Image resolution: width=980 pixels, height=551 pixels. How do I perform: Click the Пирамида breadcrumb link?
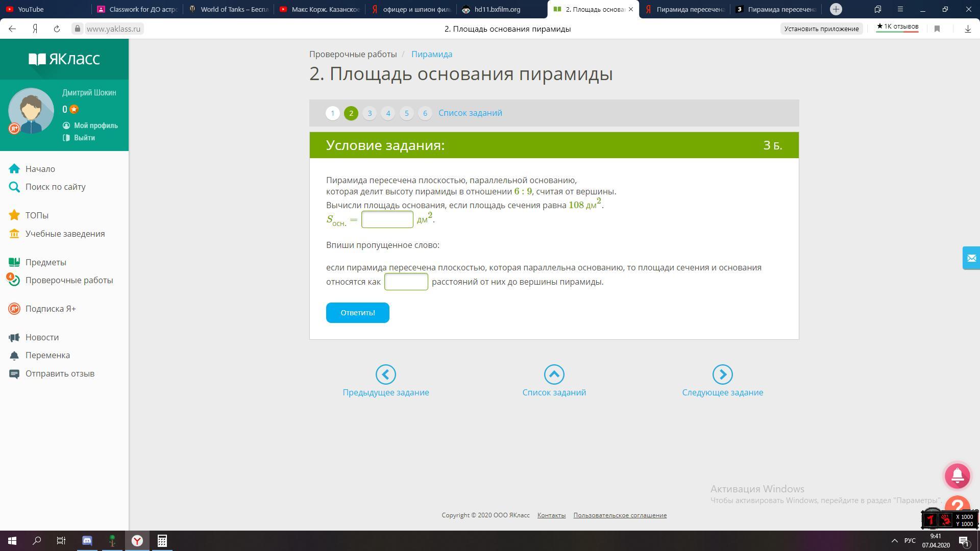point(432,54)
